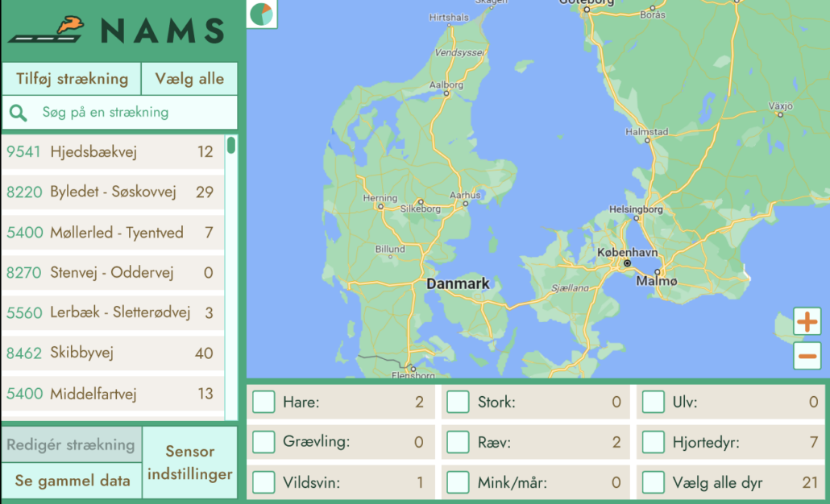Viewport: 830px width, 504px height.
Task: Check the Vælg alle dyr box
Action: tap(653, 483)
